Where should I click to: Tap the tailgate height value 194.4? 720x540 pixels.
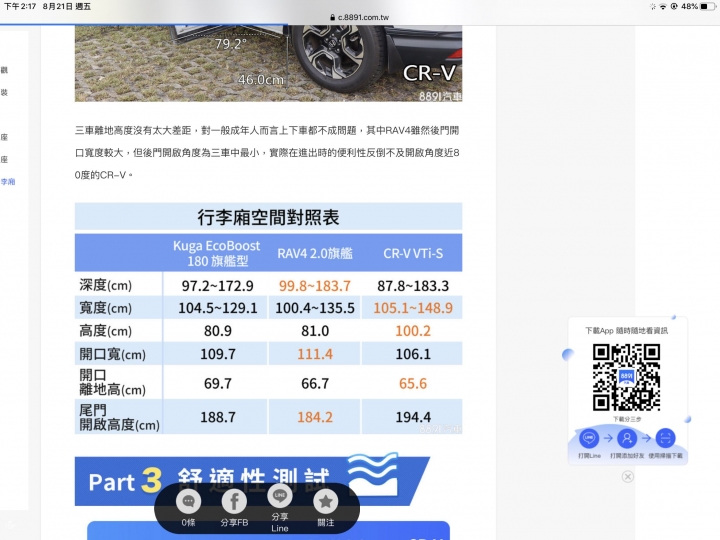413,417
